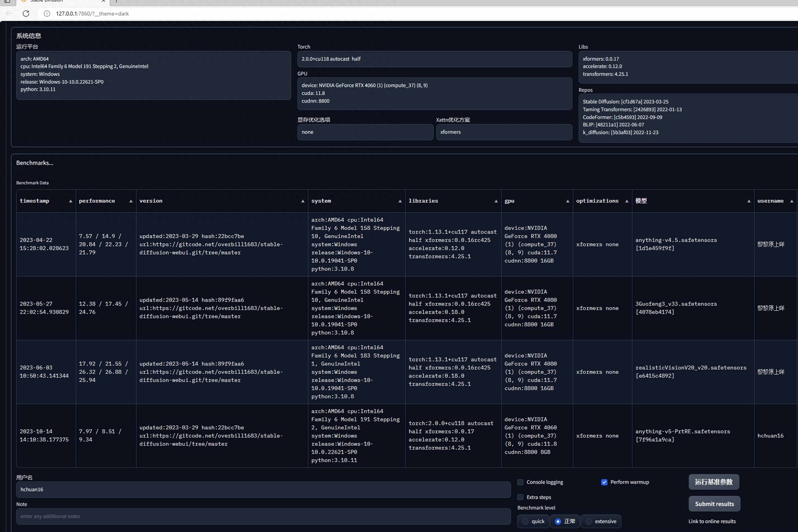This screenshot has width=798, height=532.
Task: Select quick benchmark level
Action: [525, 521]
